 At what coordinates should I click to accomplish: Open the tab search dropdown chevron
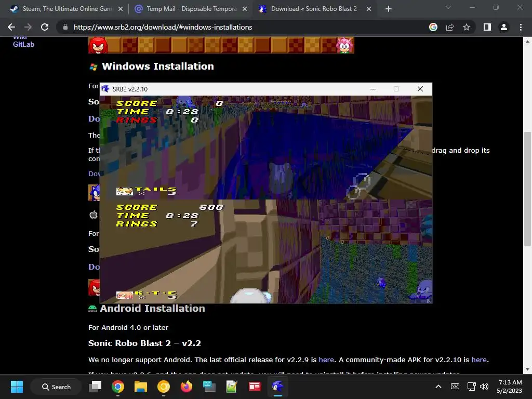pyautogui.click(x=448, y=7)
